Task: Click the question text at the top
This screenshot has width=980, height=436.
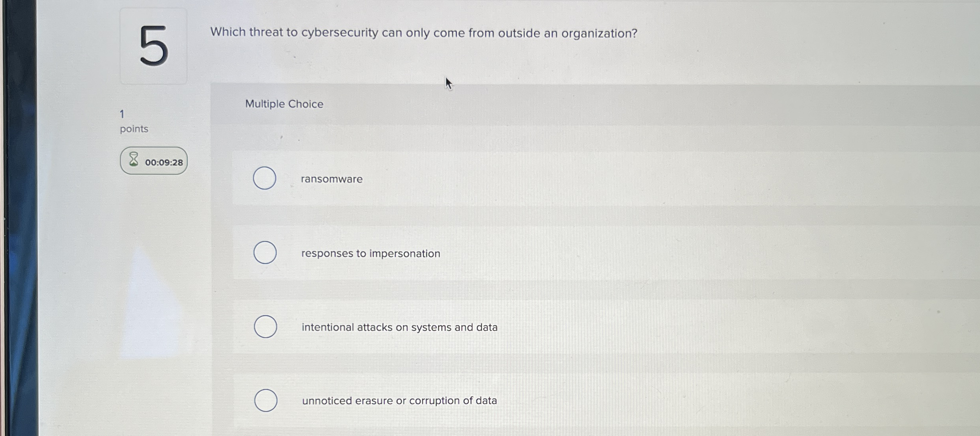Action: [x=424, y=33]
